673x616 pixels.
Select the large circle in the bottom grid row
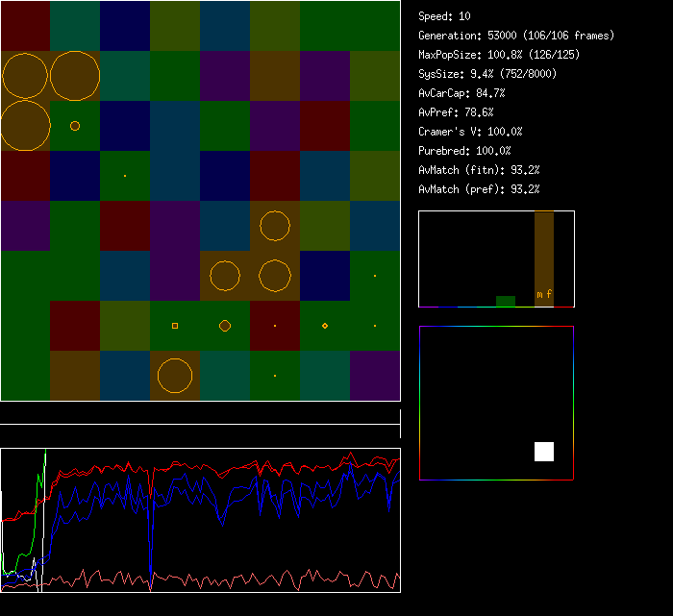click(x=175, y=376)
